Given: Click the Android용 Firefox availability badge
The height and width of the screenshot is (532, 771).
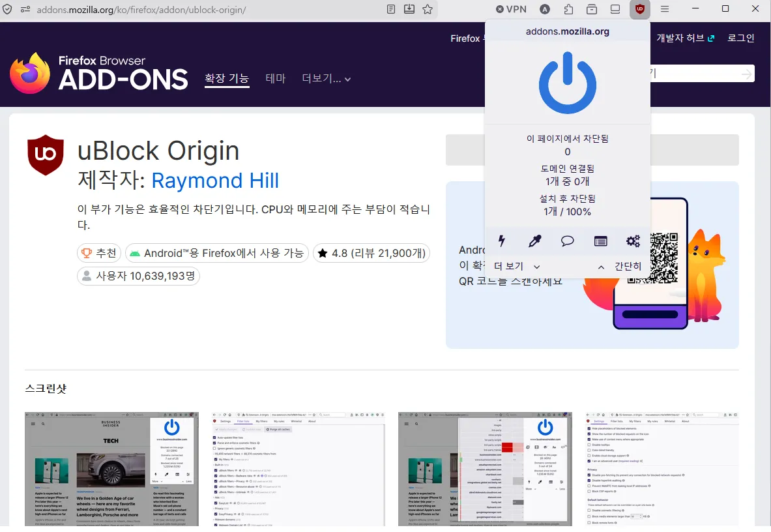Looking at the screenshot, I should [x=217, y=253].
